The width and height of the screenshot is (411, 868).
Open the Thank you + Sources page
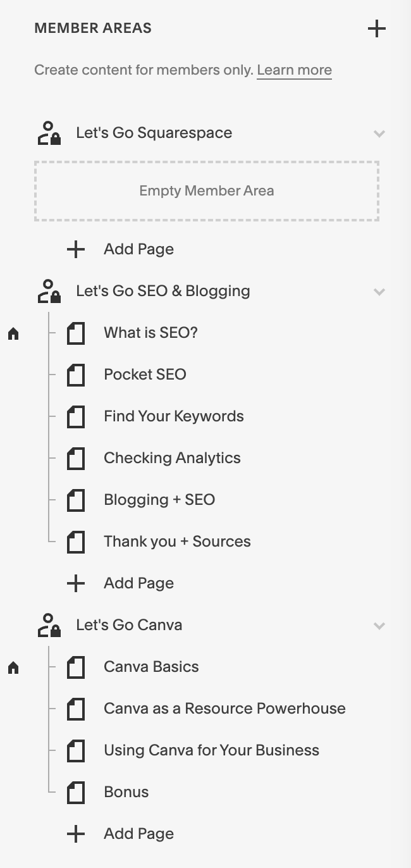[177, 542]
